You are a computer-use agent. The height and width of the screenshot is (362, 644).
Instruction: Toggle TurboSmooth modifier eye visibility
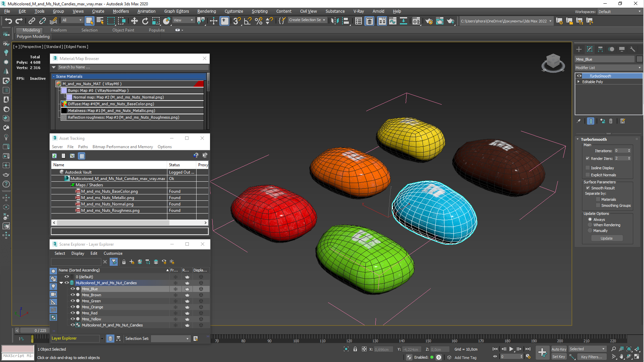(579, 76)
